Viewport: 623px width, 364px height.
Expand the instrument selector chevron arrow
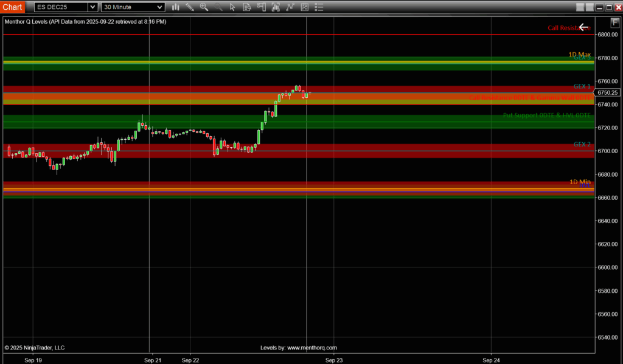(92, 7)
